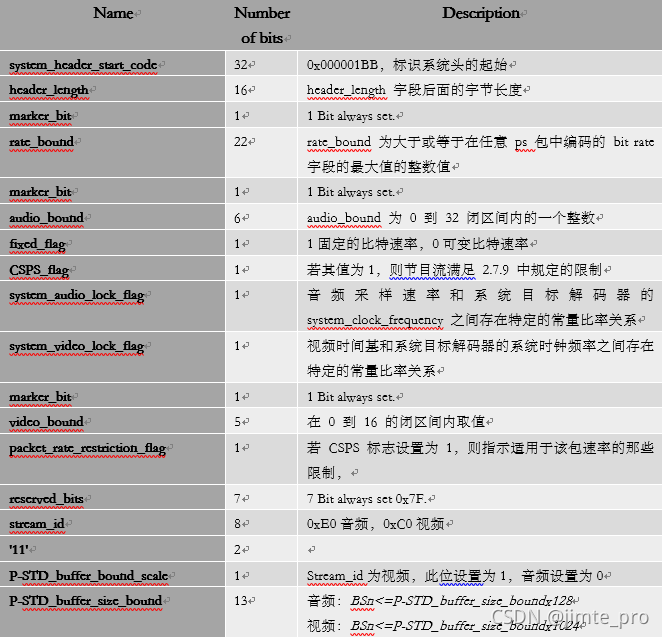Screen dimensions: 664x638
Task: Select the audio_bound name cell
Action: [x=112, y=217]
